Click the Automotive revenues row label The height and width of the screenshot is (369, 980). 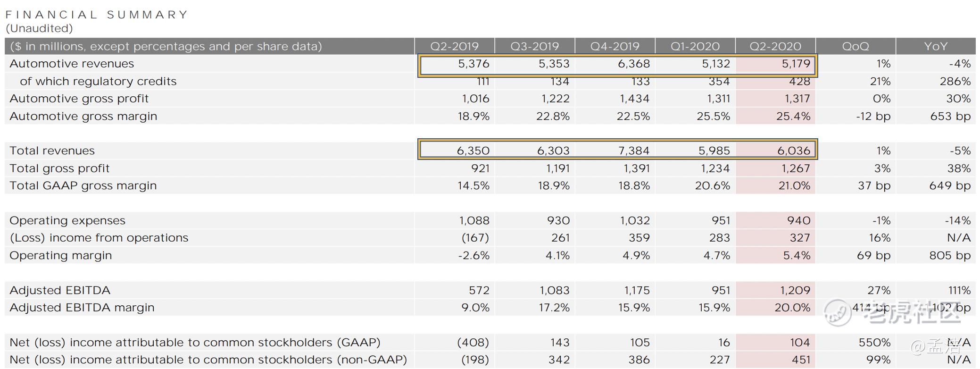[72, 64]
